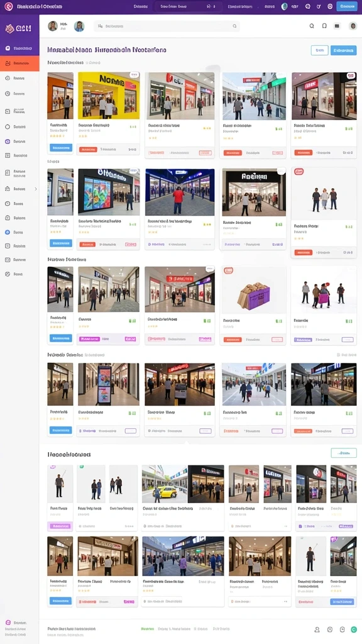This screenshot has width=362, height=644.
Task: Click the green highlighted link in the footer
Action: [147, 629]
